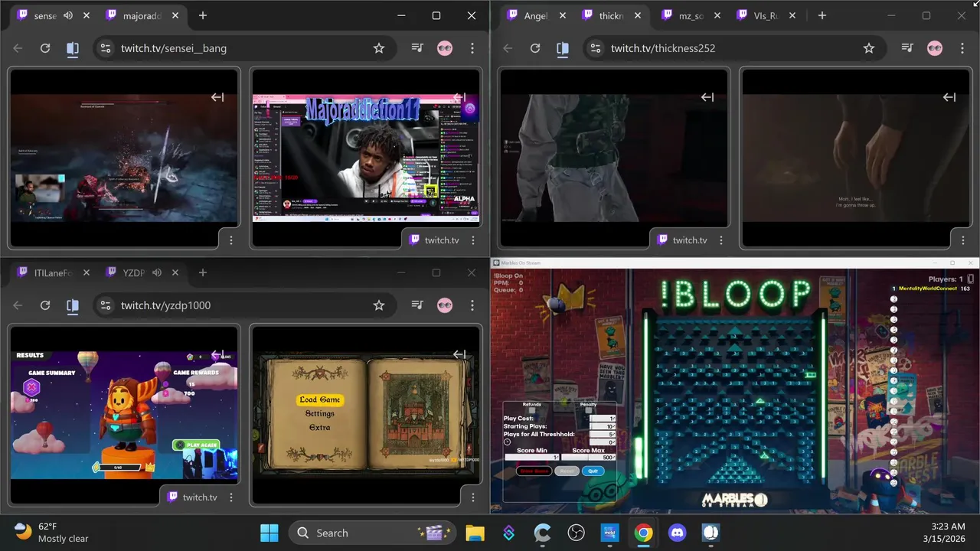The height and width of the screenshot is (551, 980).
Task: Open media controls in the thickness252 window
Action: point(907,48)
